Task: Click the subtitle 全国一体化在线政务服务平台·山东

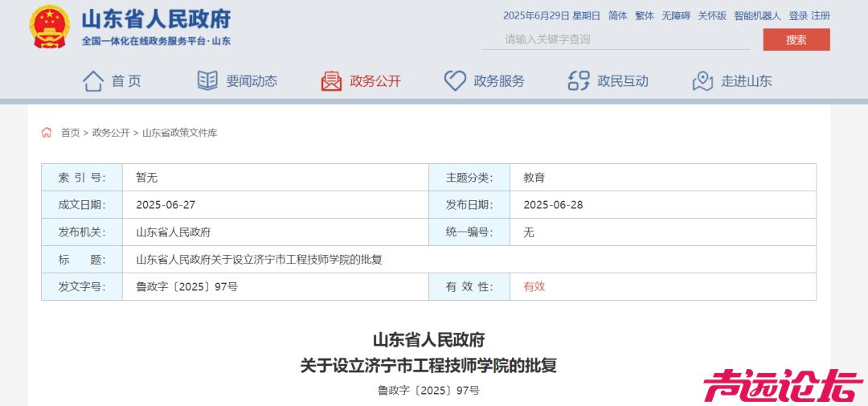Action: click(156, 41)
